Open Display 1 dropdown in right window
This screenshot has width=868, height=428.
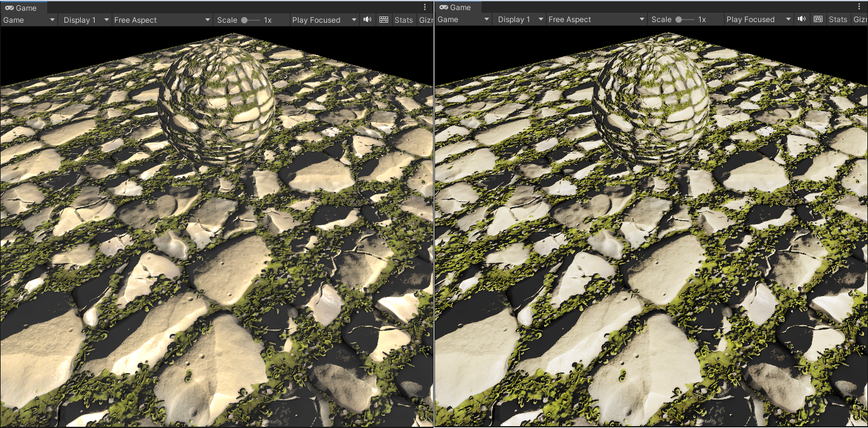520,19
